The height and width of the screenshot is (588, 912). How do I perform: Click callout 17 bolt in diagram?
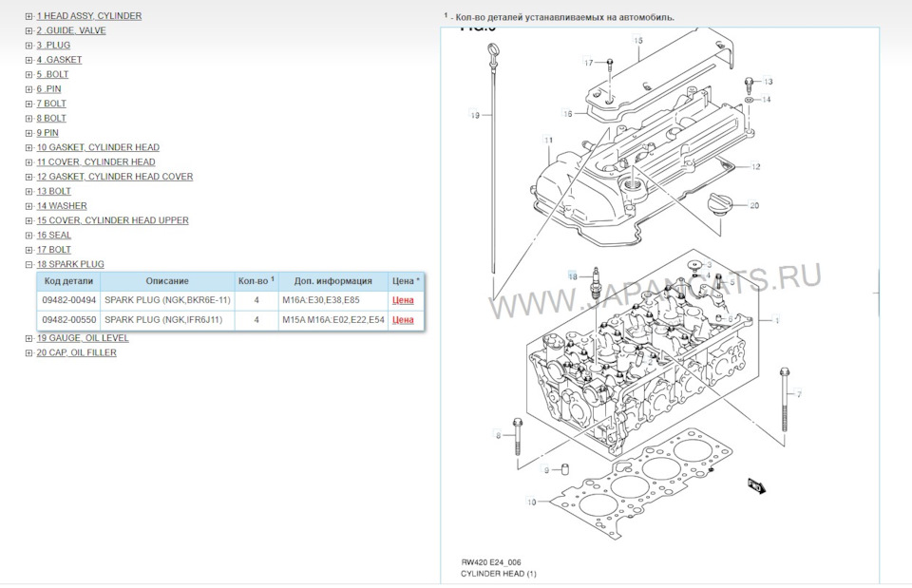[x=589, y=63]
